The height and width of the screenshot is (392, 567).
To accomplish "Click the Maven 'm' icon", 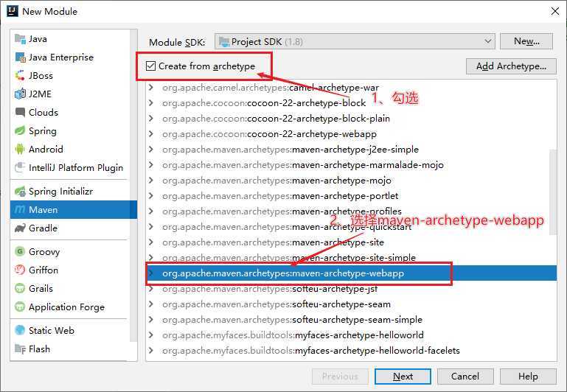I will point(20,209).
